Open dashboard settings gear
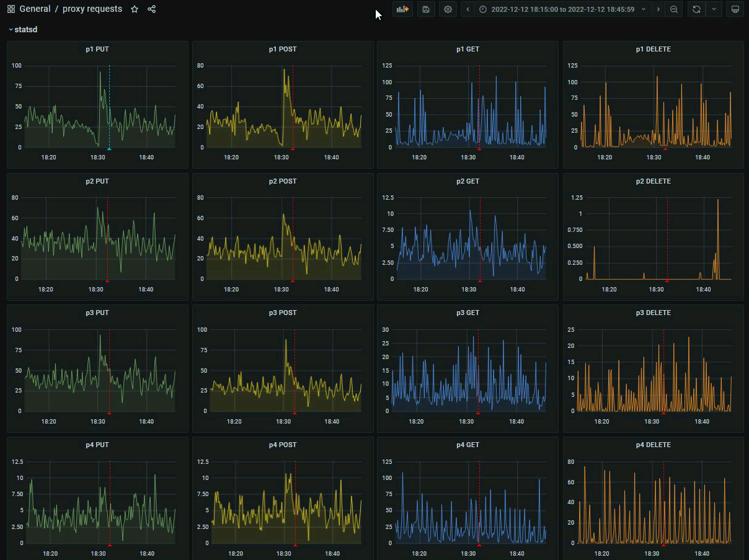The width and height of the screenshot is (749, 560). (x=448, y=9)
